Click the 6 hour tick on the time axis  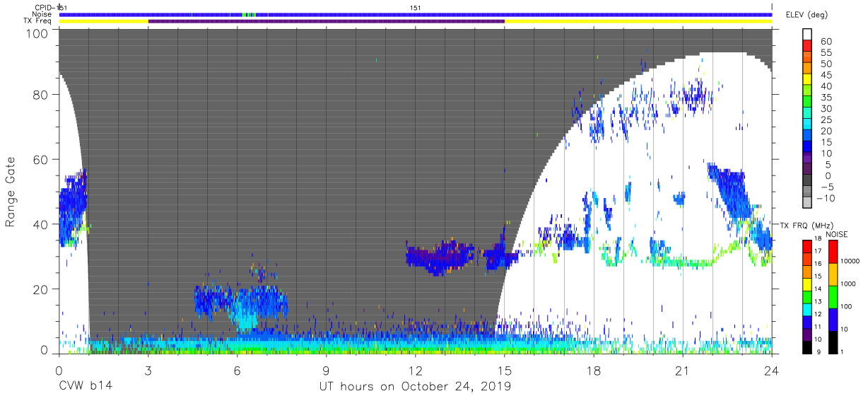[237, 370]
